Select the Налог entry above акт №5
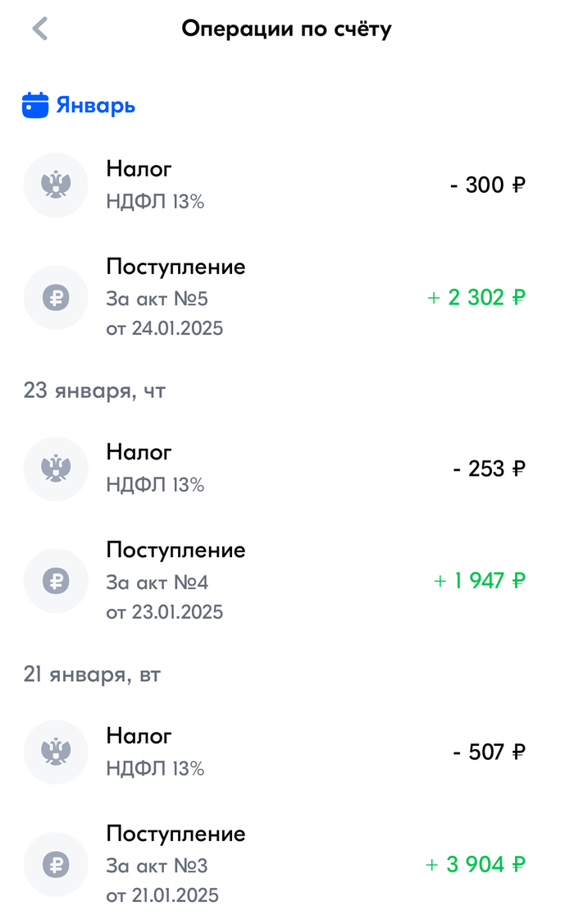Image resolution: width=574 pixels, height=924 pixels. coord(139,169)
